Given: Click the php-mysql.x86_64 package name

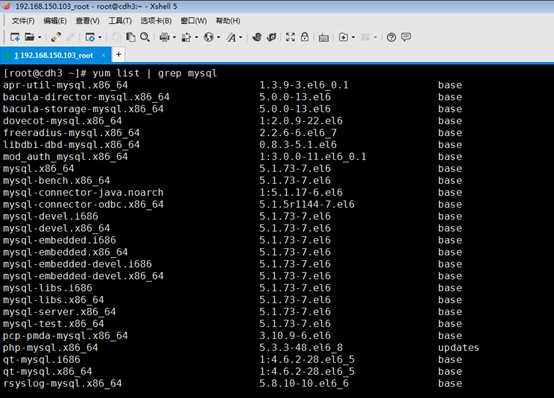Looking at the screenshot, I should 50,347.
